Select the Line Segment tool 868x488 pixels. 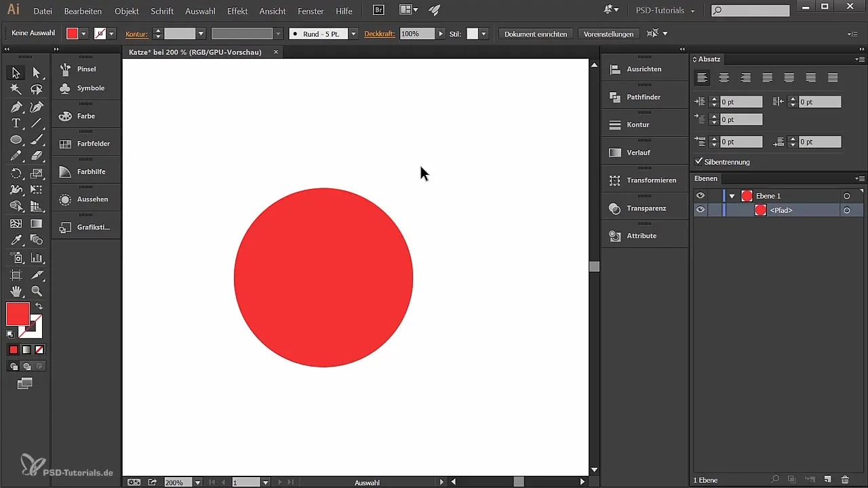pos(37,123)
